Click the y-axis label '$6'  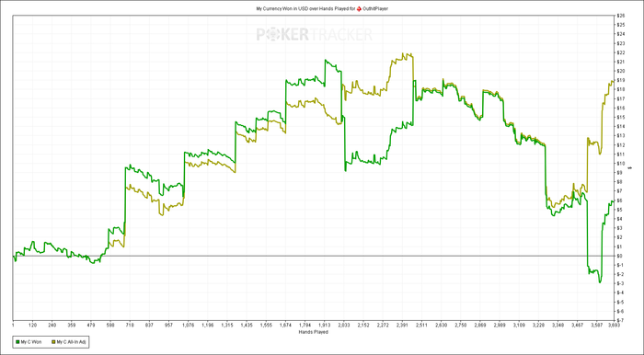620,200
